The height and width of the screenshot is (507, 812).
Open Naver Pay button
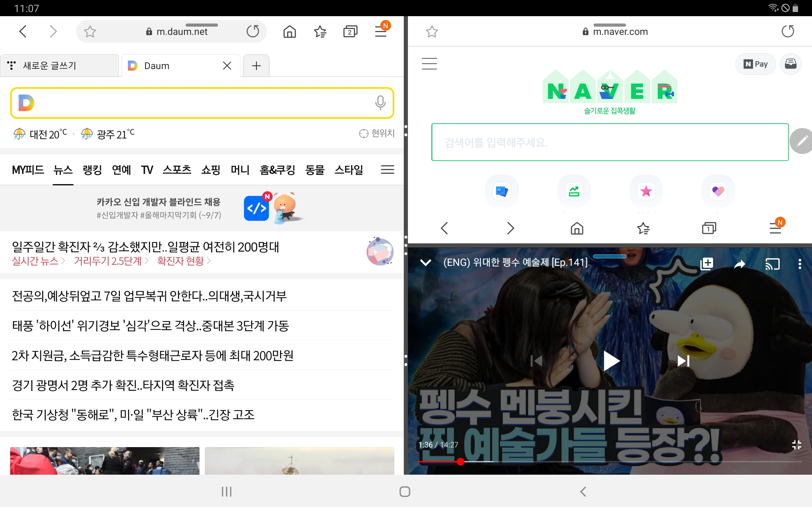click(x=755, y=64)
